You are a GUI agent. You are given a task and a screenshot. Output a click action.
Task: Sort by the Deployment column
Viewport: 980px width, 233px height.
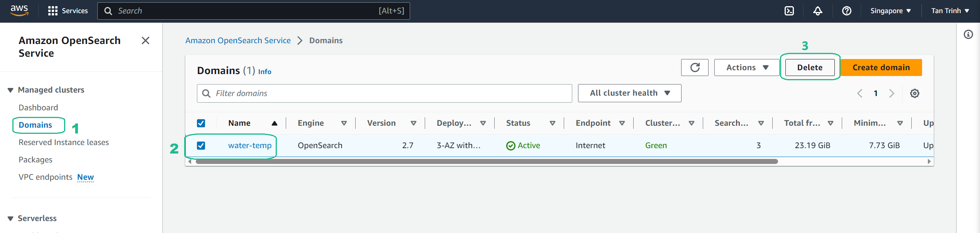[483, 123]
